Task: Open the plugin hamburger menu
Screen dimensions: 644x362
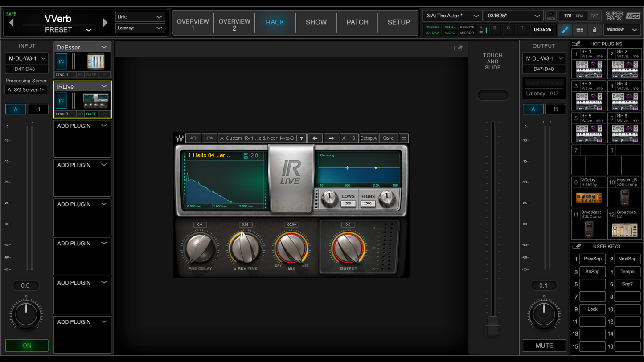Action: (x=404, y=138)
